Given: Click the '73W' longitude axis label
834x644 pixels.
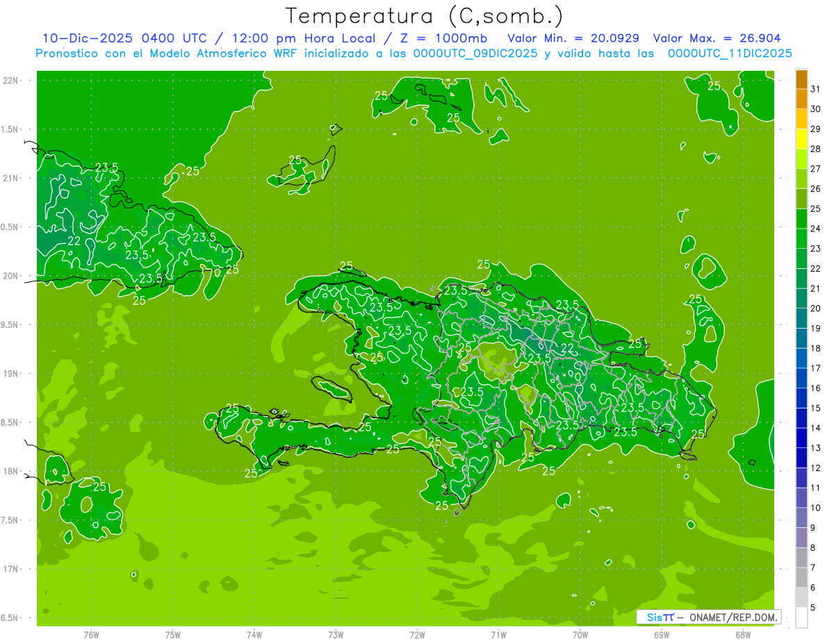Looking at the screenshot, I should tap(336, 635).
